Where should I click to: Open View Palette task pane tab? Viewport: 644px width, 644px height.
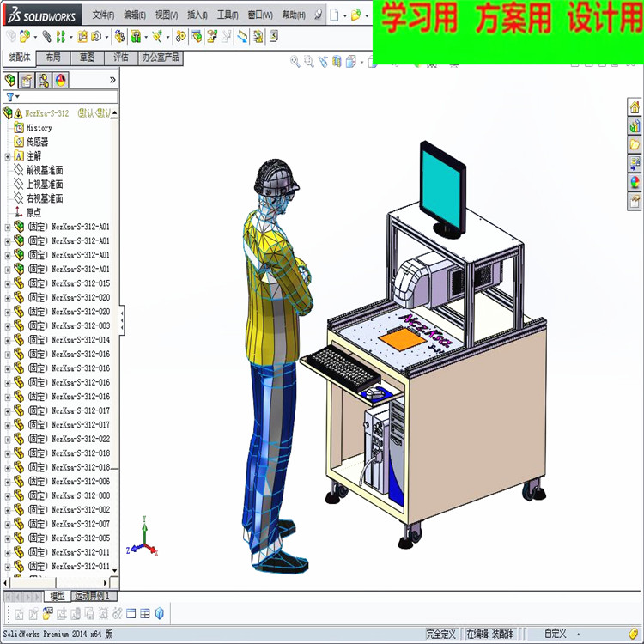tap(635, 163)
